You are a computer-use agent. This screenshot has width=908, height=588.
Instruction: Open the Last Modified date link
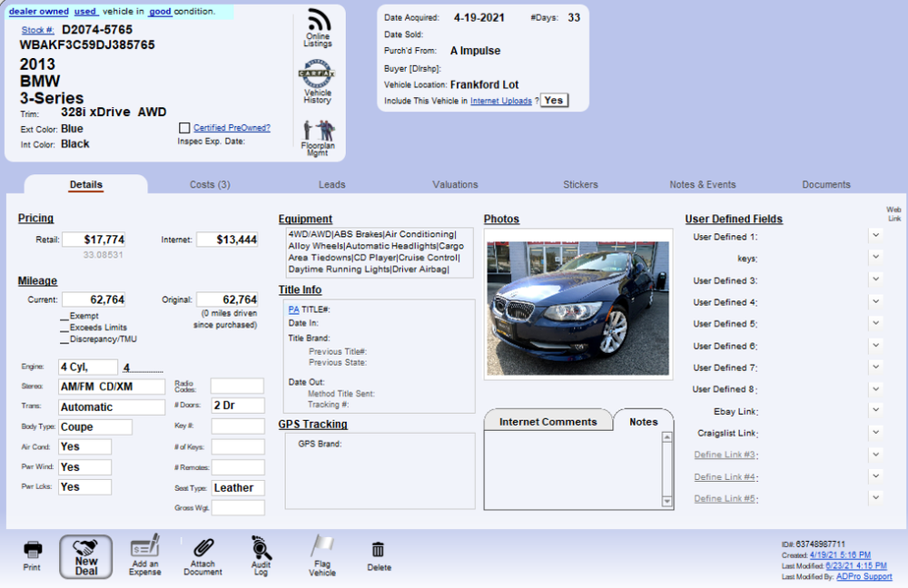tap(856, 565)
